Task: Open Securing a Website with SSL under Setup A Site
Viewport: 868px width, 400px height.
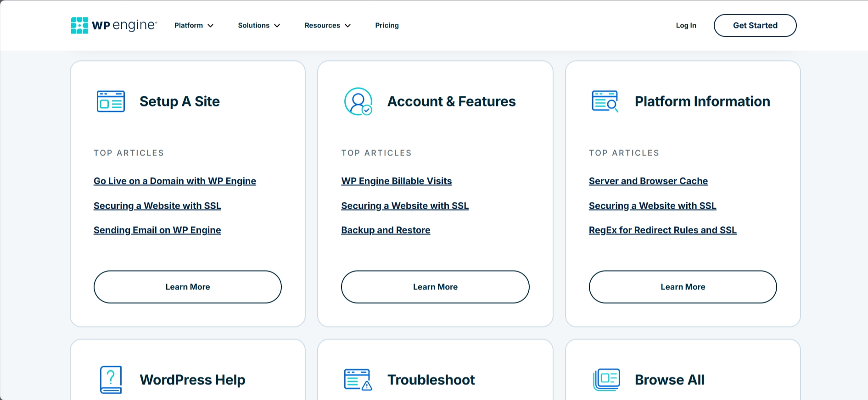Action: [x=157, y=206]
